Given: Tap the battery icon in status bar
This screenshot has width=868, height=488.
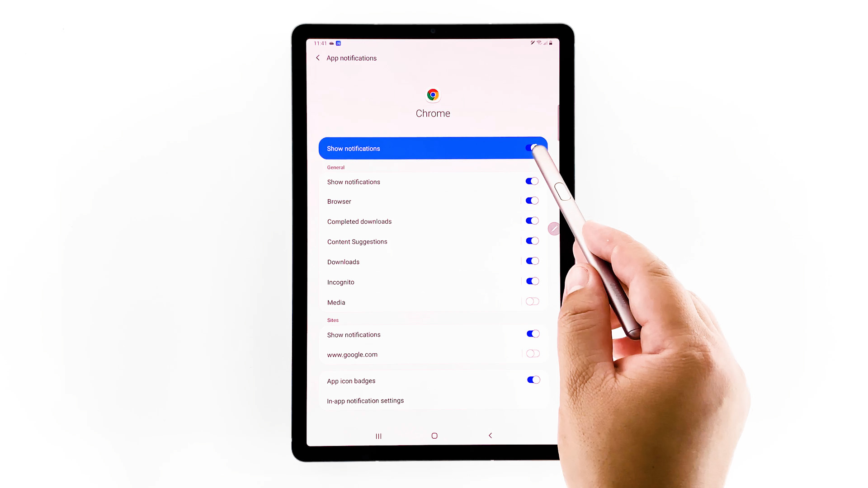Looking at the screenshot, I should point(550,42).
